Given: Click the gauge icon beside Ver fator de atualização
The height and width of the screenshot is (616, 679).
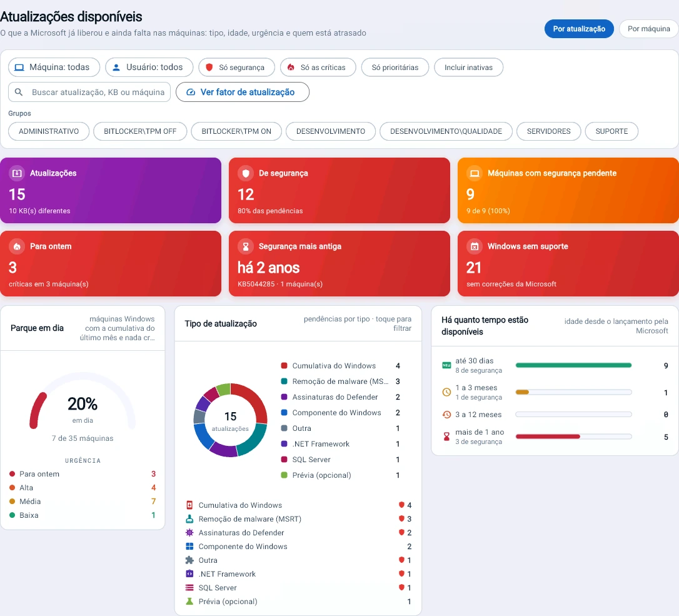Looking at the screenshot, I should [191, 93].
